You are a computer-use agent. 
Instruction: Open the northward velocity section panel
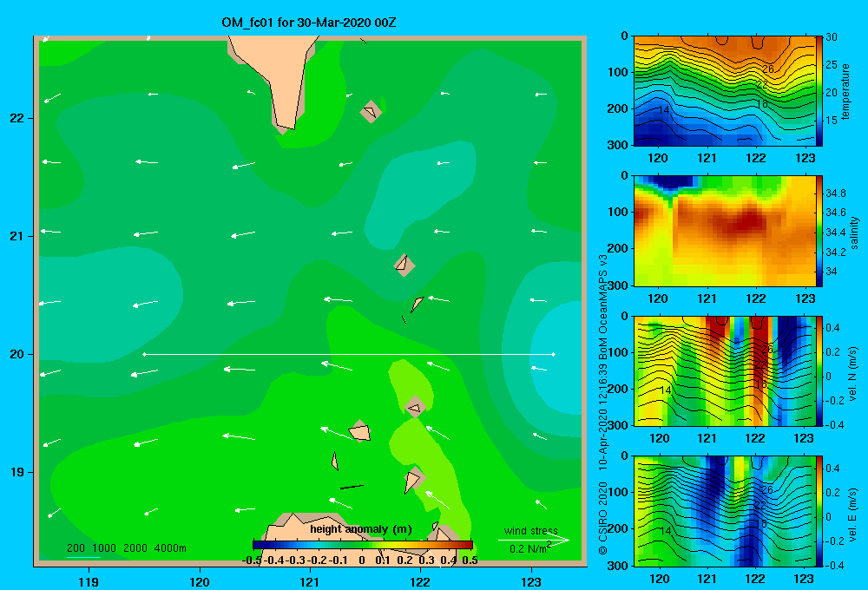tap(725, 370)
